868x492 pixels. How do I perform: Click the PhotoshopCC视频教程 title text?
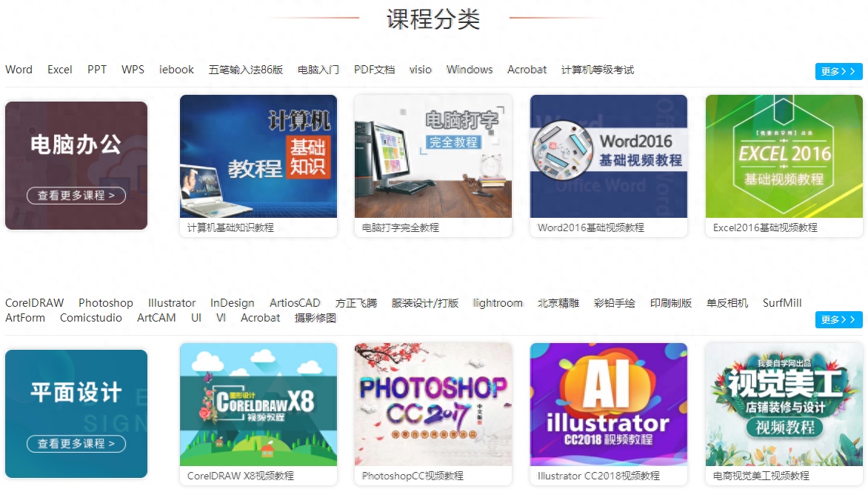point(413,476)
